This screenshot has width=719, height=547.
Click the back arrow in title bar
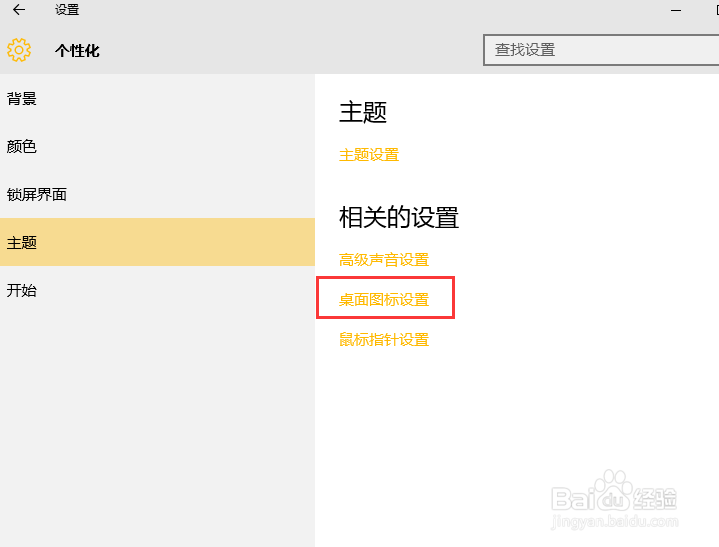19,10
